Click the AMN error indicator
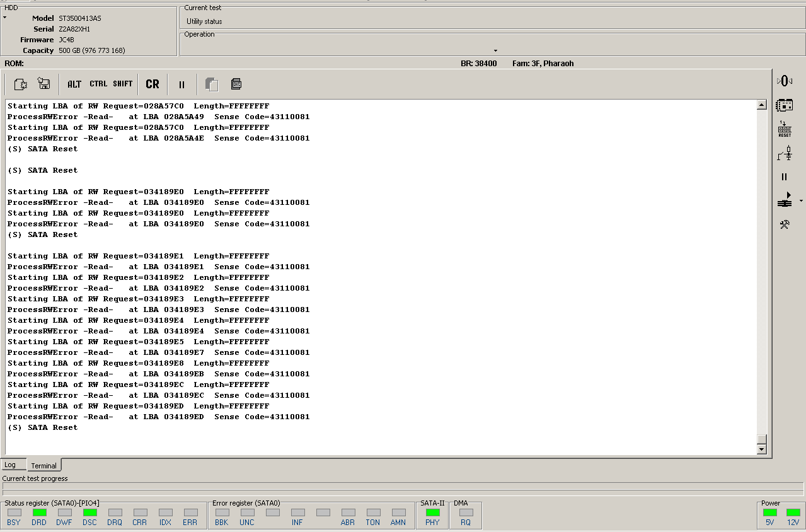806x532 pixels. (398, 513)
